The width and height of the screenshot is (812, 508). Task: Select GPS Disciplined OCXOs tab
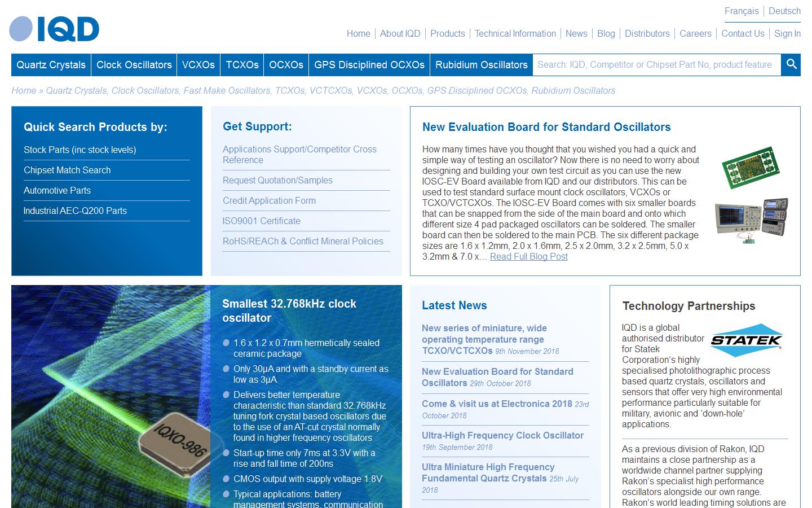click(x=369, y=65)
